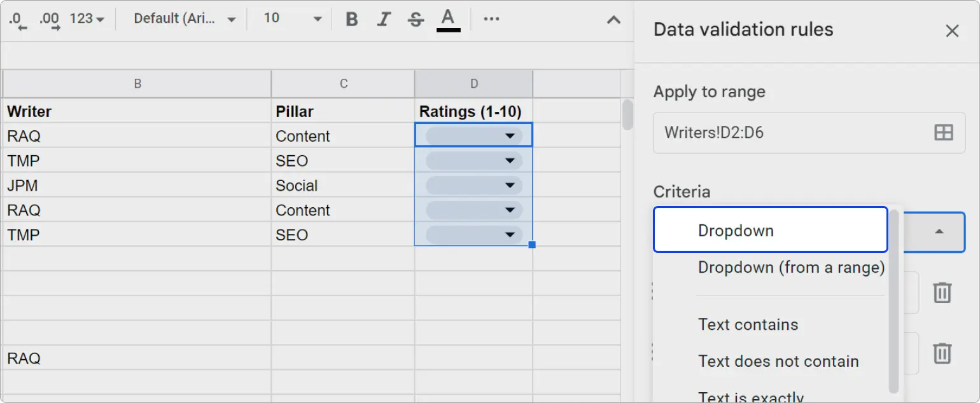This screenshot has width=980, height=403.
Task: Click the select data range grid icon
Action: click(942, 132)
